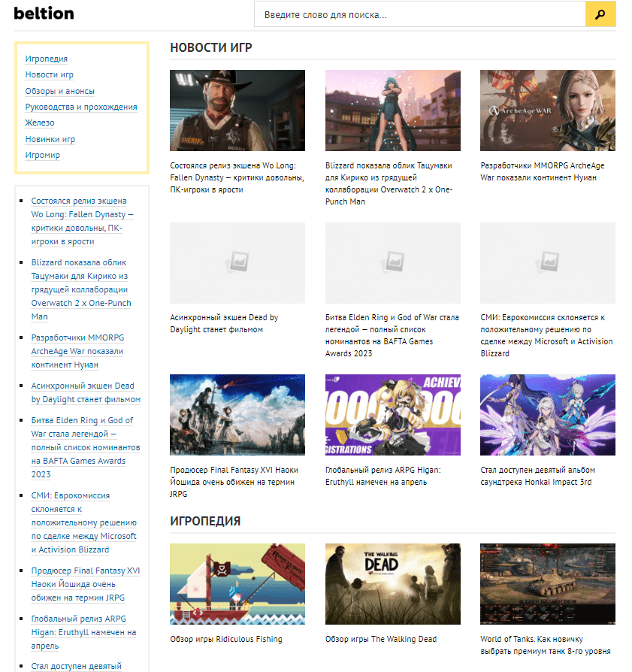Image resolution: width=632 pixels, height=672 pixels.
Task: Click the placeholder image above Еврокомиссия article
Action: click(x=548, y=263)
